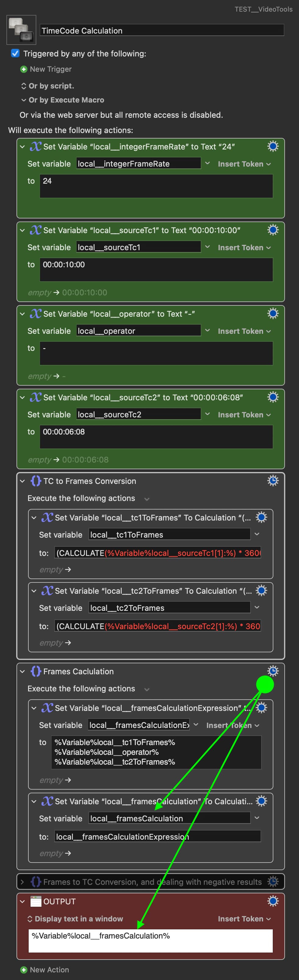Open 'Execute the following actions' options in Frames Caclulation
This screenshot has height=980, width=299.
pyautogui.click(x=147, y=689)
